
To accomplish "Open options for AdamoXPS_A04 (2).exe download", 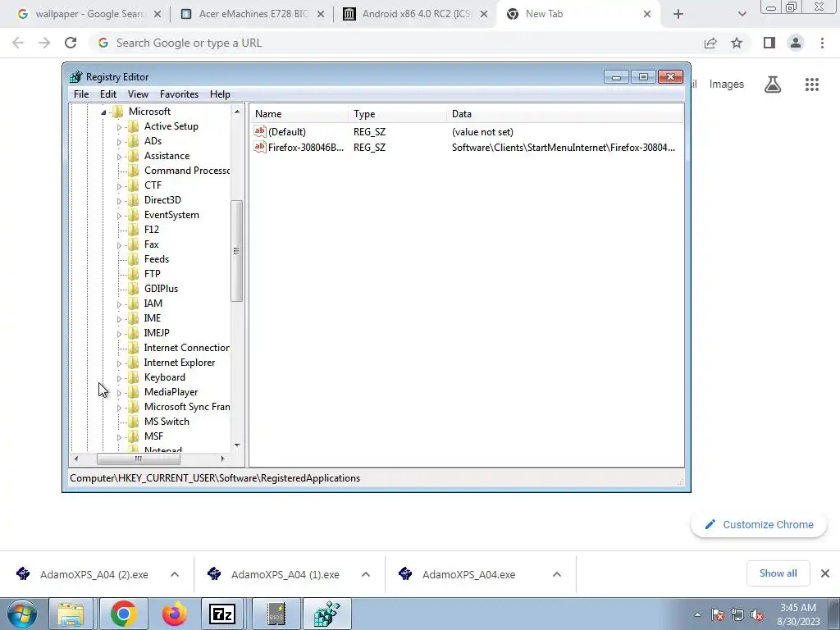I will pos(175,574).
